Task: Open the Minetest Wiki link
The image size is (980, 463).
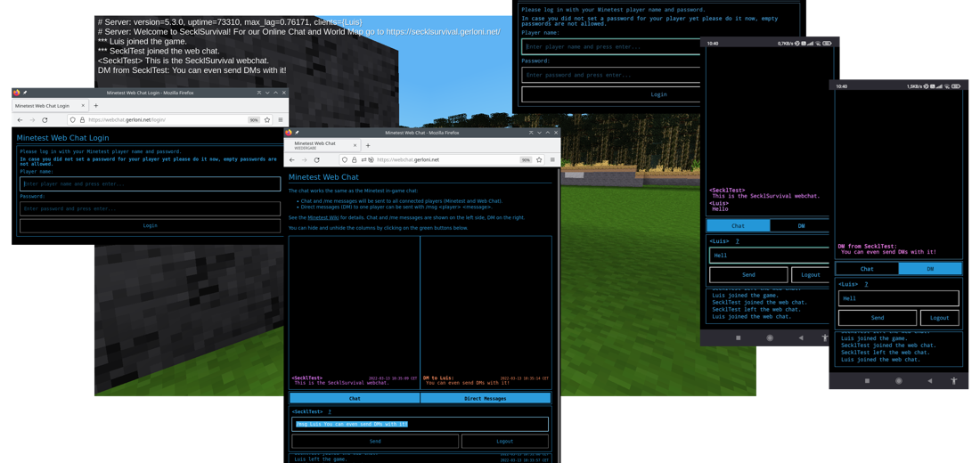Action: click(x=323, y=217)
